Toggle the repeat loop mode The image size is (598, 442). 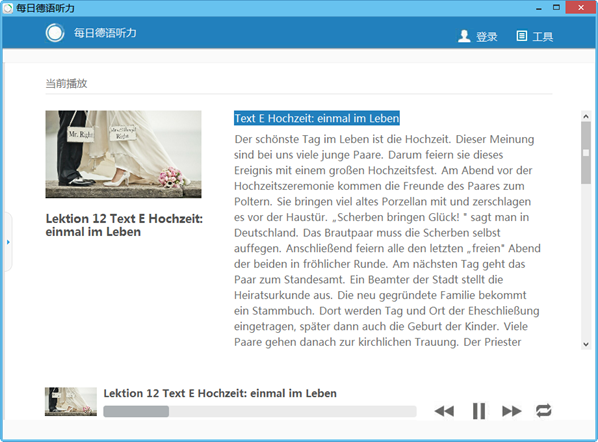tap(543, 411)
